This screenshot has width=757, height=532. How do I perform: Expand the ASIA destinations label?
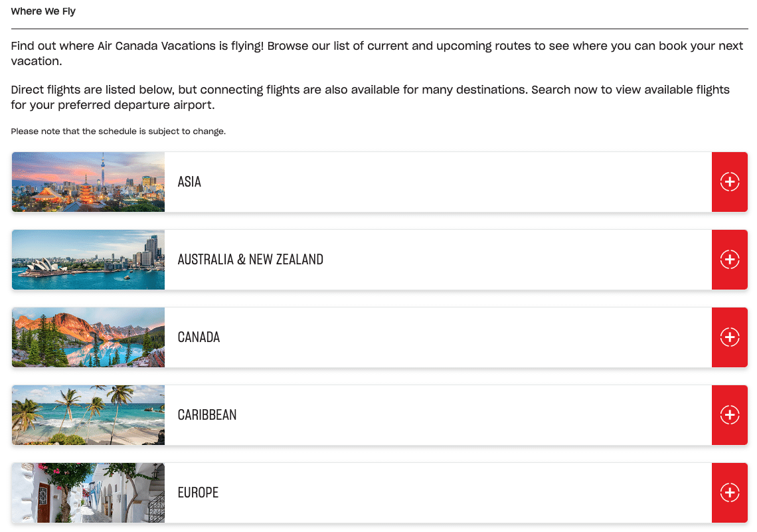pyautogui.click(x=189, y=182)
